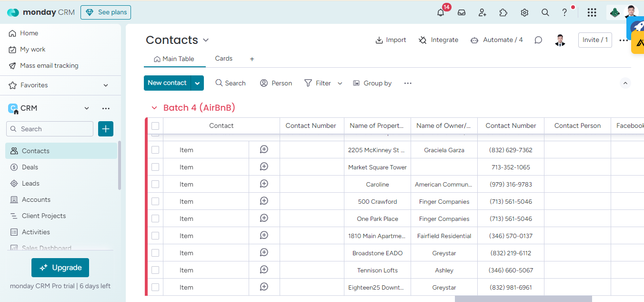Add update for Eighteen25 Downtown row

tap(264, 287)
